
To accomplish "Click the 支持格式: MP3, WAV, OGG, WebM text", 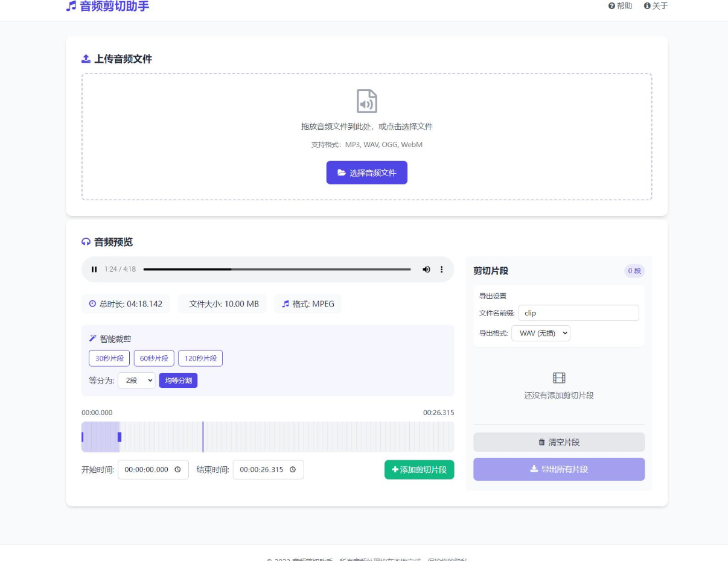I will coord(367,145).
